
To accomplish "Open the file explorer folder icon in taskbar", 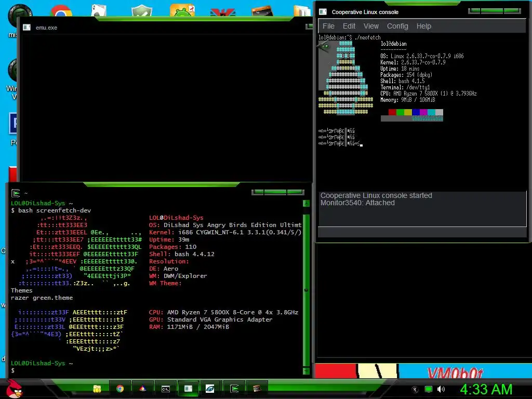I will click(x=97, y=389).
